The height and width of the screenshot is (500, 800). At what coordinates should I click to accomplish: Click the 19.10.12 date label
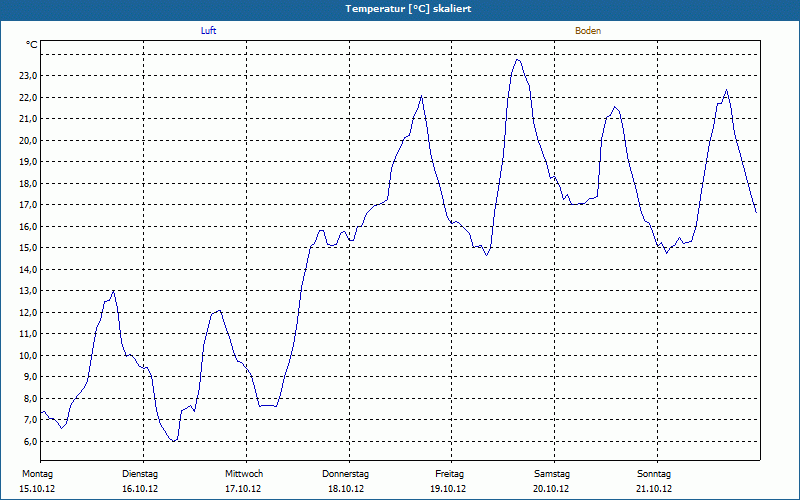click(448, 489)
